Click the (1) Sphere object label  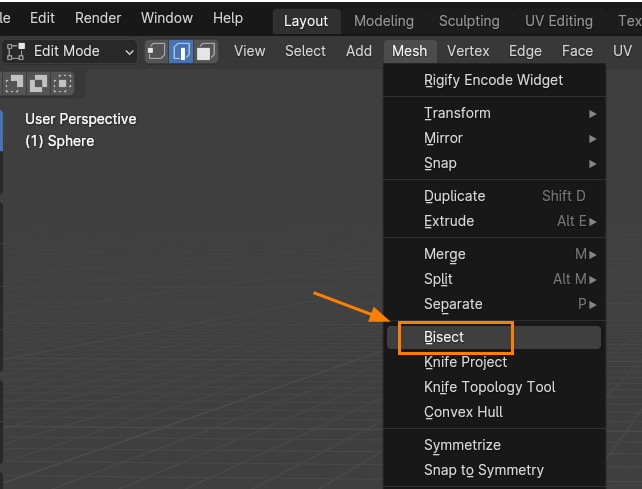60,141
